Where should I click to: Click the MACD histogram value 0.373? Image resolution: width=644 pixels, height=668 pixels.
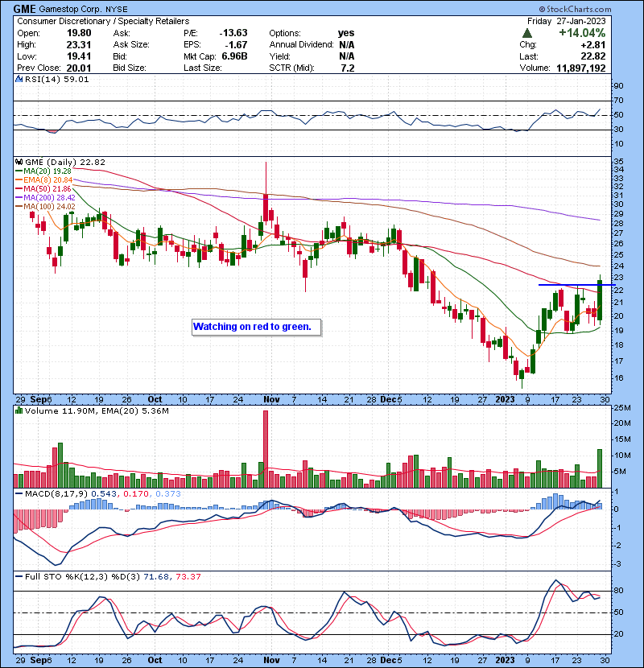click(x=168, y=494)
